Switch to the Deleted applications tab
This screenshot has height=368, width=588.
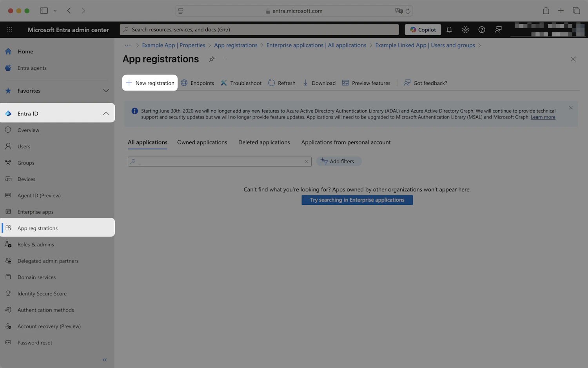point(264,142)
